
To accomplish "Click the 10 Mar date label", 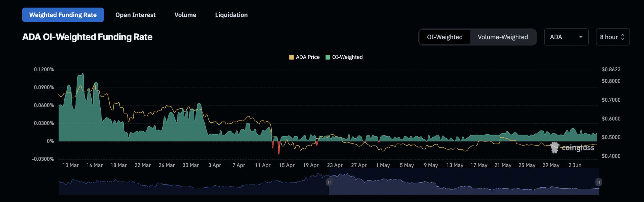I will pyautogui.click(x=70, y=165).
